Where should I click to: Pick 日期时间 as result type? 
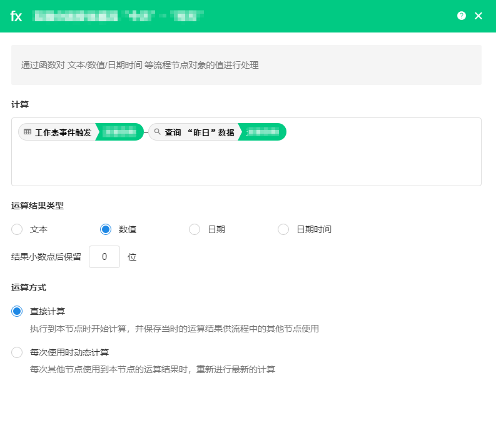[283, 229]
